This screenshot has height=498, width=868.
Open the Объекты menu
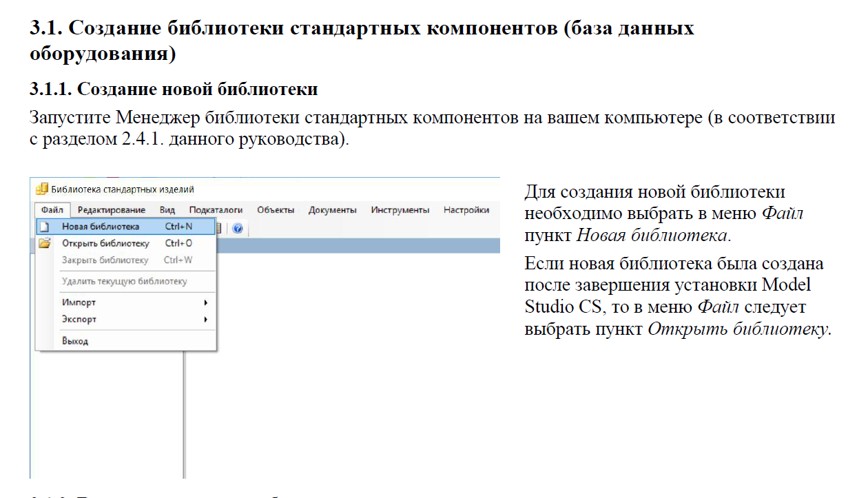(x=276, y=210)
